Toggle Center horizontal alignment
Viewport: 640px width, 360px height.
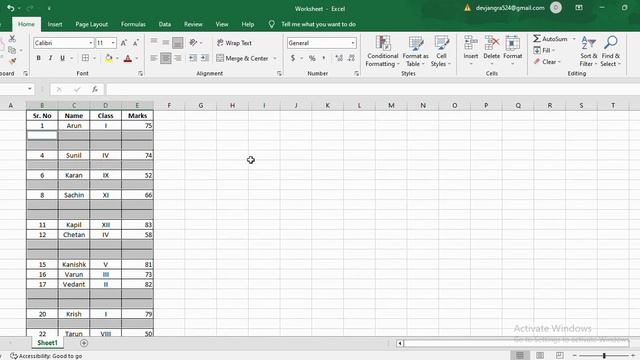pos(166,58)
